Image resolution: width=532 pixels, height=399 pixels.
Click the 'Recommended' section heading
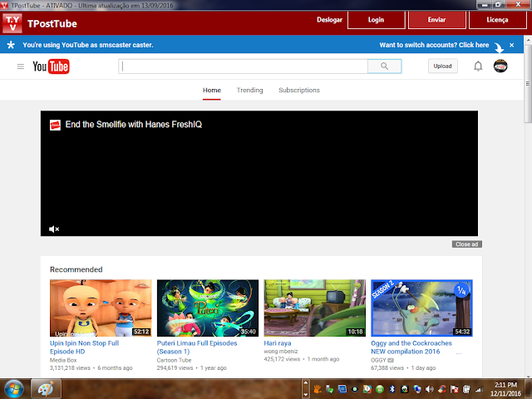pos(76,269)
